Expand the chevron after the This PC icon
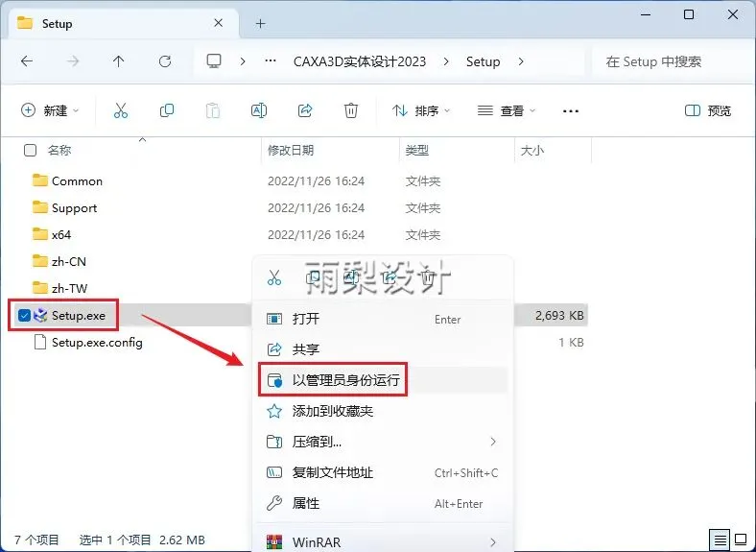Viewport: 756px width, 552px height. click(243, 61)
